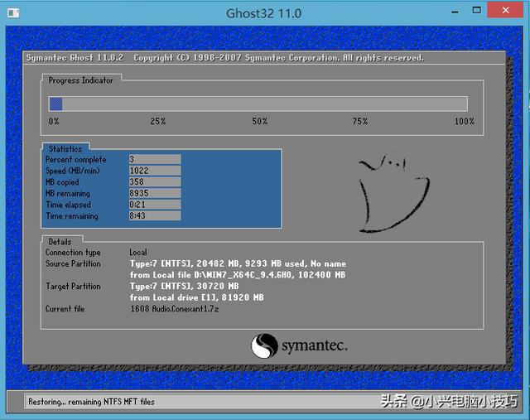Image resolution: width=530 pixels, height=420 pixels.
Task: Click the MB remaining value 8935
Action: tap(155, 193)
